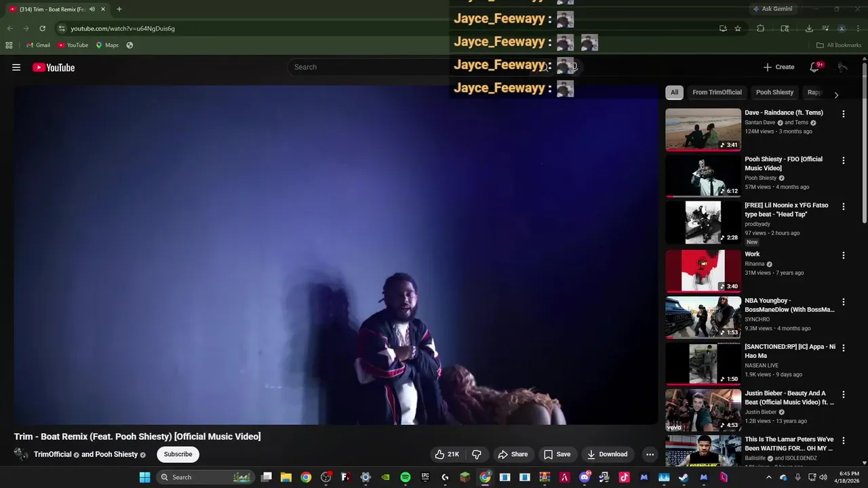Open the Appa - Ni Hao Ma video title
The height and width of the screenshot is (488, 868).
point(790,351)
